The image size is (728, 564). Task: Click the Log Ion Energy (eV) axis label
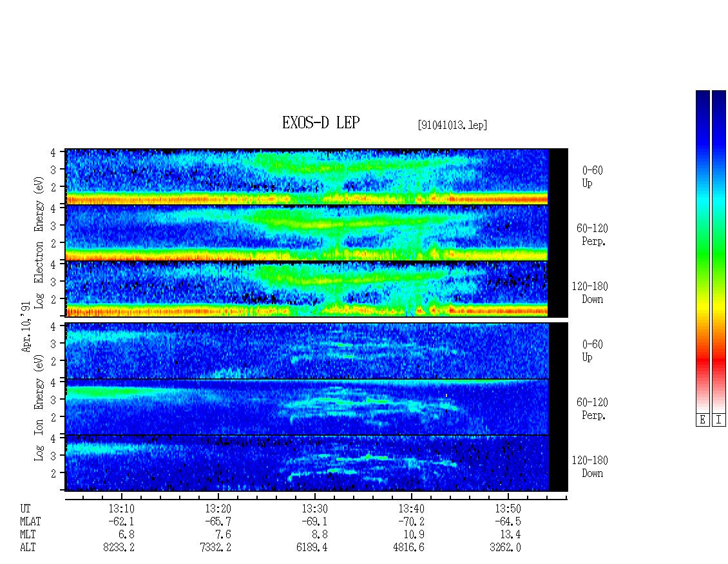click(39, 408)
